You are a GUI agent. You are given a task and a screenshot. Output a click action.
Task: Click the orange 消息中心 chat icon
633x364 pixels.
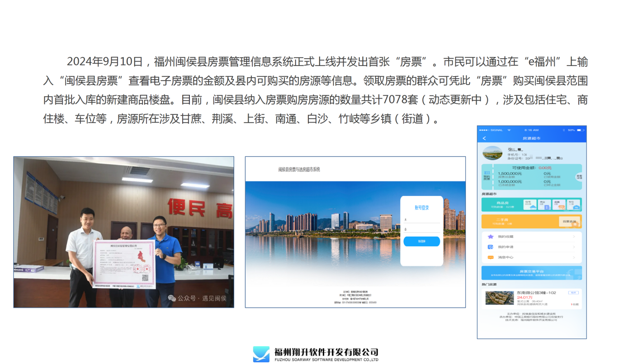[x=490, y=257]
